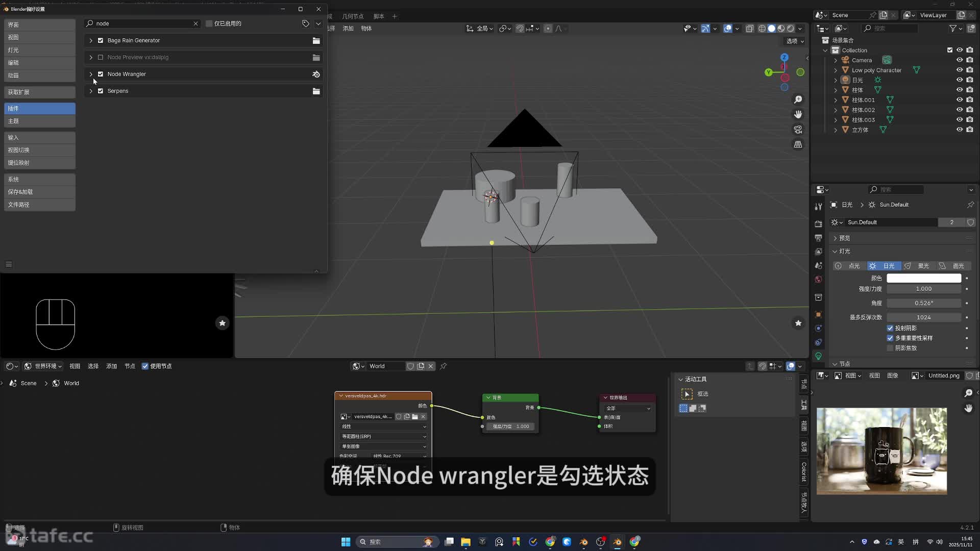Viewport: 980px width, 551px height.
Task: Switch to orthographic grid view icon
Action: coord(798,144)
